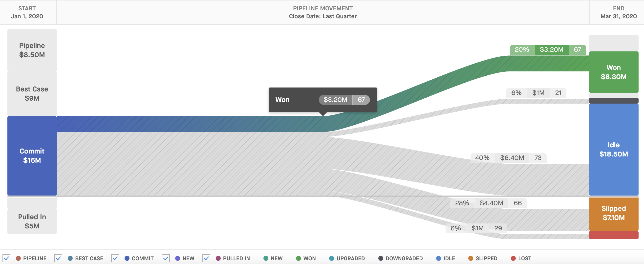Click the green Won legend dot
644x264 pixels.
coord(299,258)
